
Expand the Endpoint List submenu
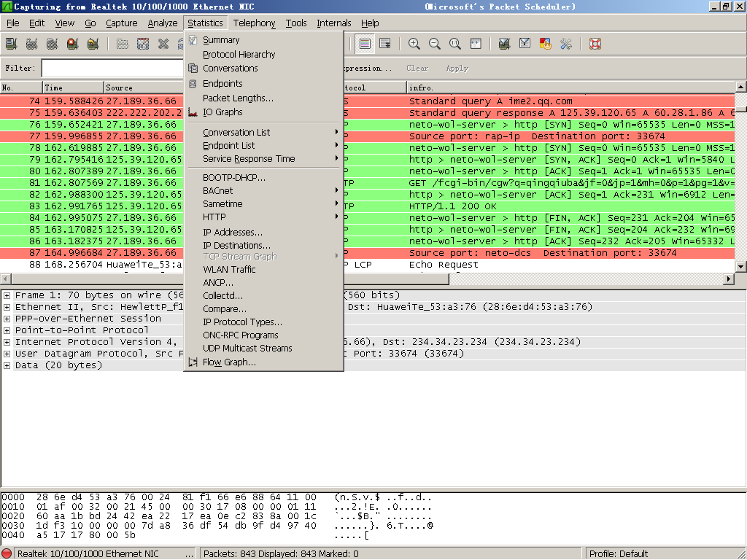[x=263, y=146]
